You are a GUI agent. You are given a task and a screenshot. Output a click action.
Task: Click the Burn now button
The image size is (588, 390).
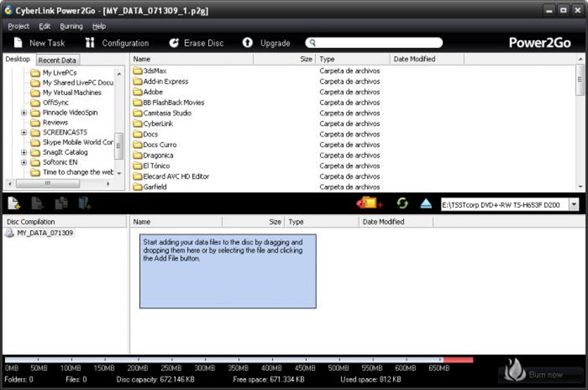click(x=541, y=374)
